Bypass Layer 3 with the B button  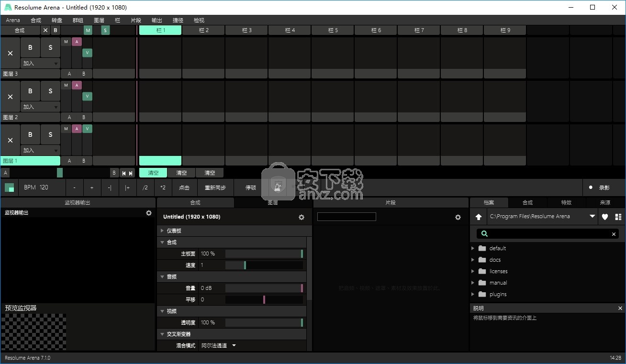[x=30, y=47]
